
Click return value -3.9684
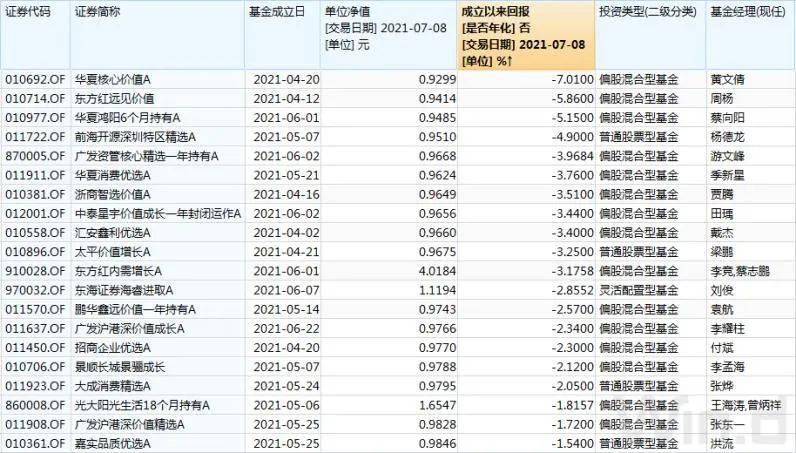(x=572, y=156)
